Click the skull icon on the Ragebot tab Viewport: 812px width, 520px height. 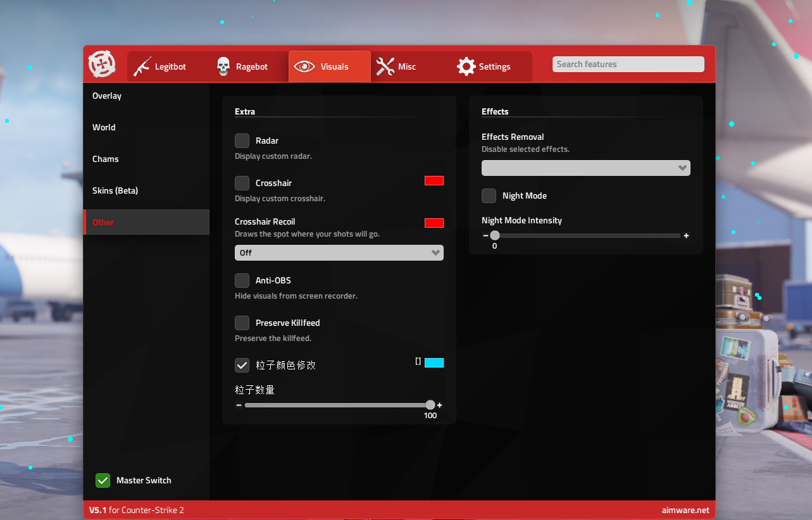[223, 66]
